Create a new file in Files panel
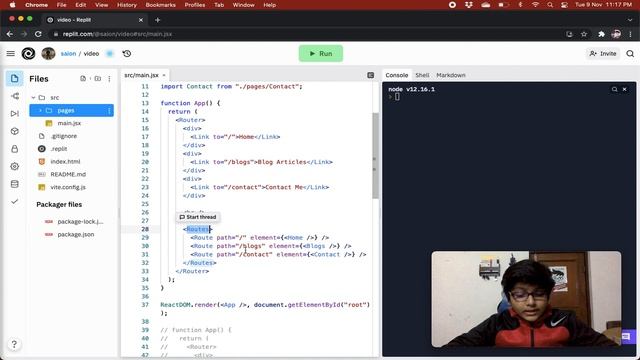The image size is (640, 360). coord(83,78)
